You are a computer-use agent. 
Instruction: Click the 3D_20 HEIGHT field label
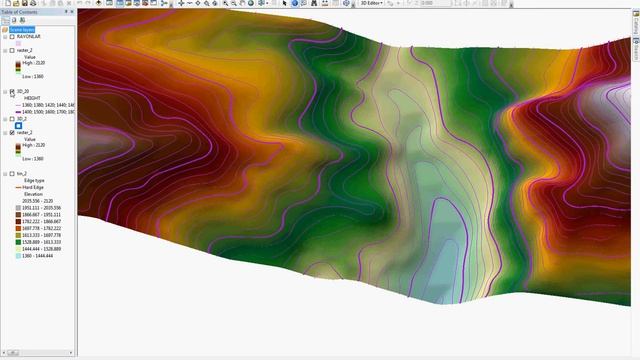coord(32,98)
